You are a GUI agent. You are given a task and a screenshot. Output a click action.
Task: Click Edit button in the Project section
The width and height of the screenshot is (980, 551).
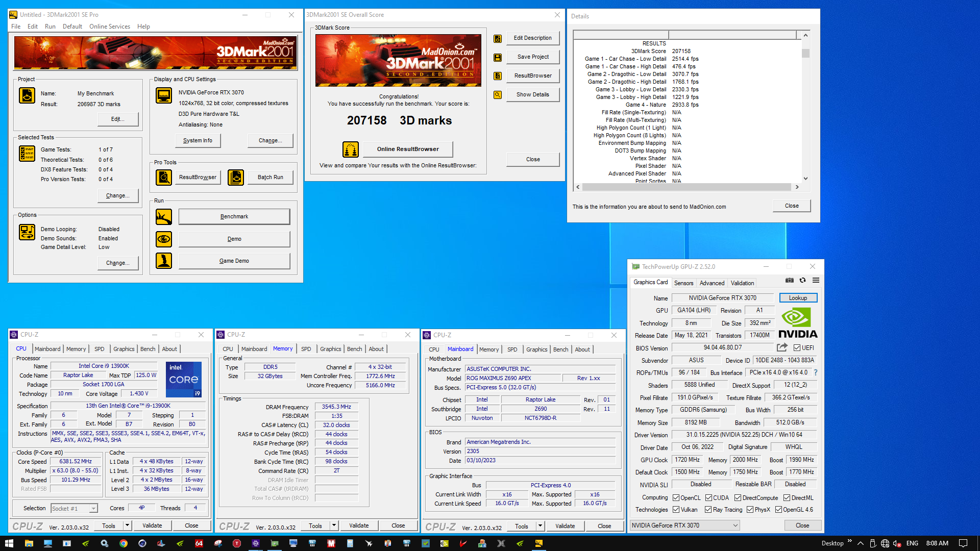(x=118, y=119)
